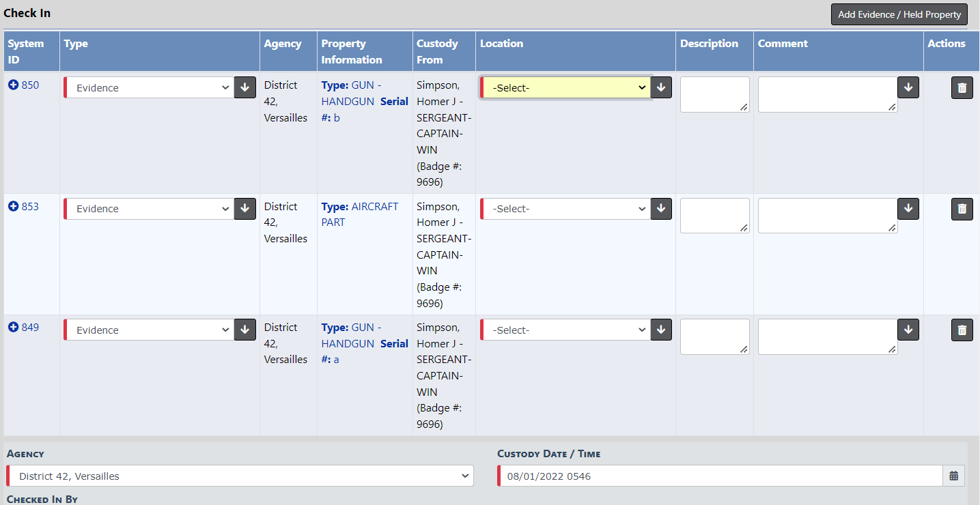Open Location dropdown for item 849
Image resolution: width=980 pixels, height=505 pixels.
565,330
